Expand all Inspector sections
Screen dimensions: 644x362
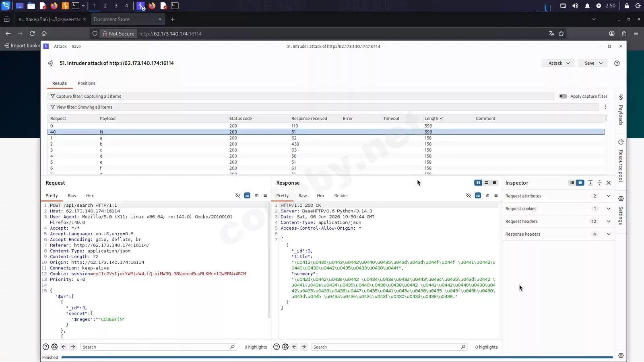(x=590, y=183)
